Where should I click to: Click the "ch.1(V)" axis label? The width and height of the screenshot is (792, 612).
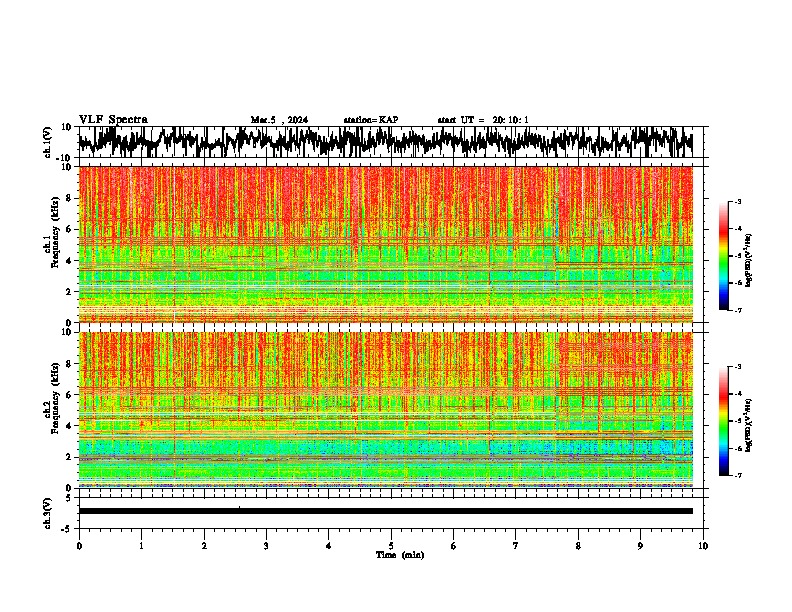tap(48, 142)
